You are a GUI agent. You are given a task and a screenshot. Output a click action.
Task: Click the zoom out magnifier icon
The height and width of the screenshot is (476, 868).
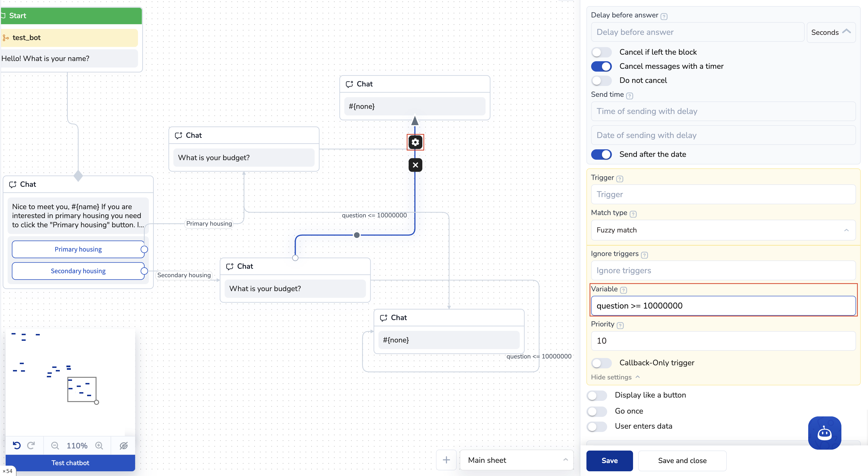(55, 446)
